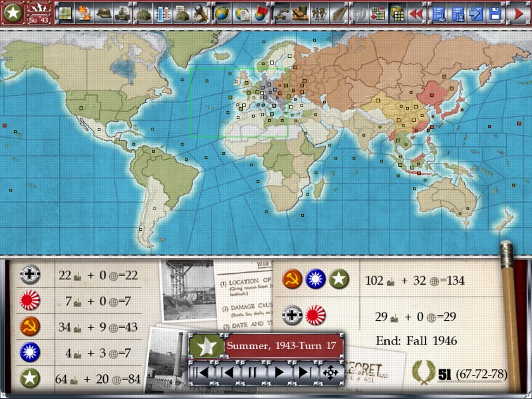
Task: Click the US star emblem in left list
Action: click(x=30, y=378)
